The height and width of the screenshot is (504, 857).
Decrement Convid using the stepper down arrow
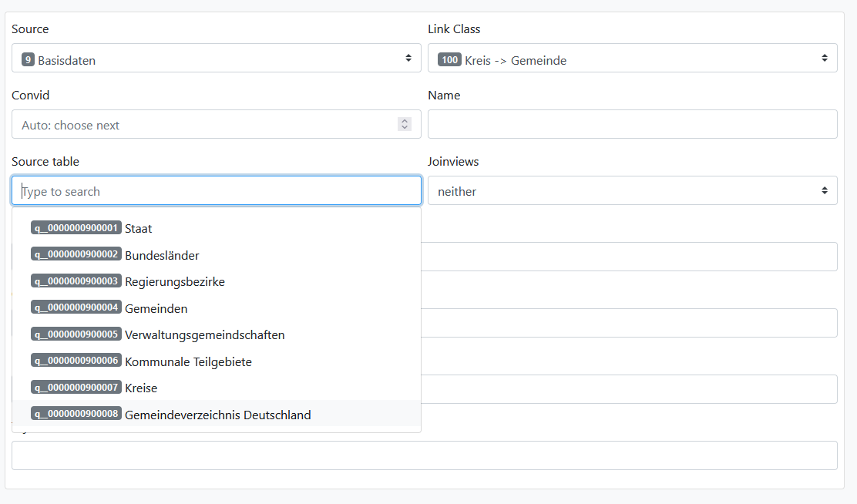point(404,128)
